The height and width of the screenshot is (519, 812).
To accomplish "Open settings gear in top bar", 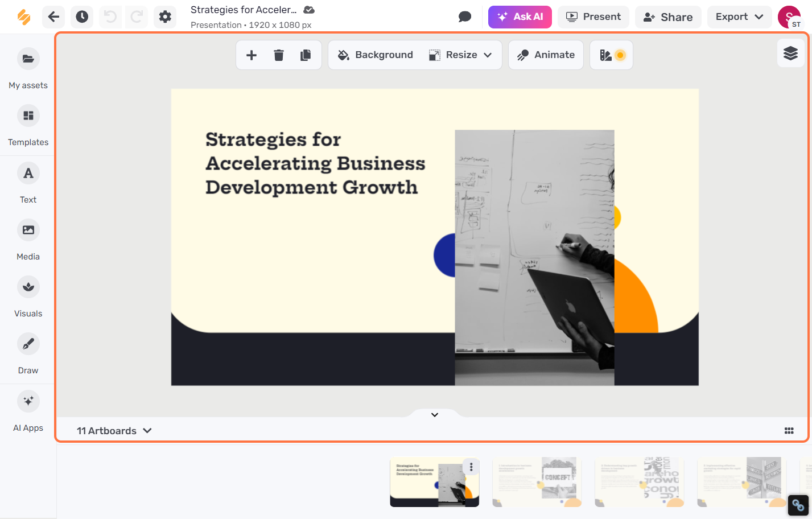I will [x=165, y=17].
